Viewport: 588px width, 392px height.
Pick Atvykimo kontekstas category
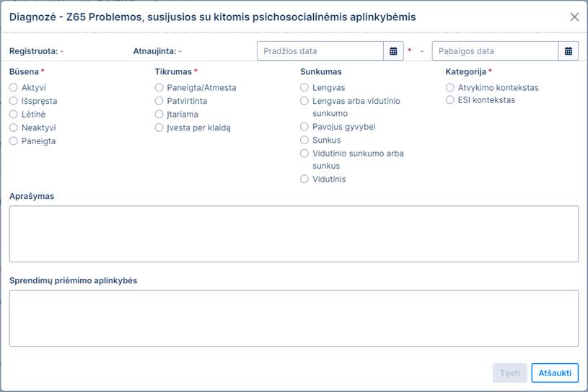pos(450,88)
